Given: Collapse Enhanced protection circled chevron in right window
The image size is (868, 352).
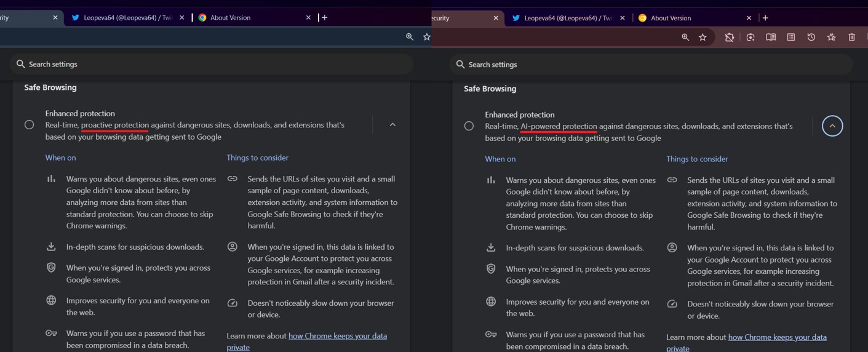Looking at the screenshot, I should click(x=832, y=126).
